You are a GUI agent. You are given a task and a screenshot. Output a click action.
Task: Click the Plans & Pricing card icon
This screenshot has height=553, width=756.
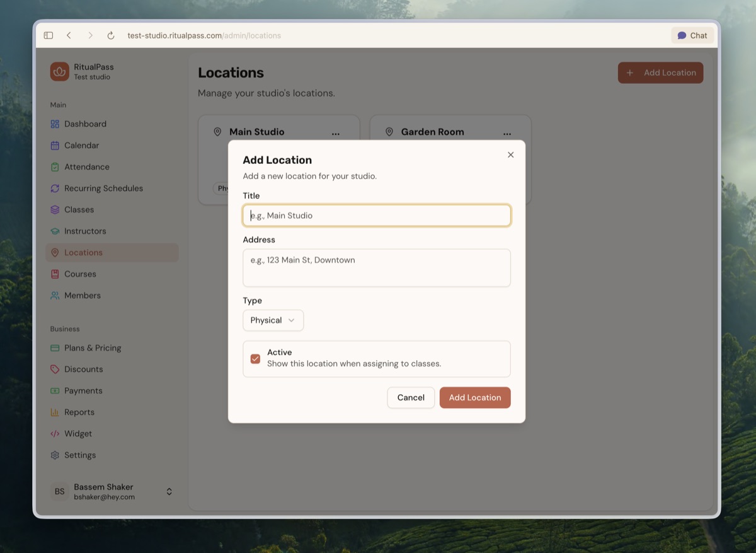point(55,348)
